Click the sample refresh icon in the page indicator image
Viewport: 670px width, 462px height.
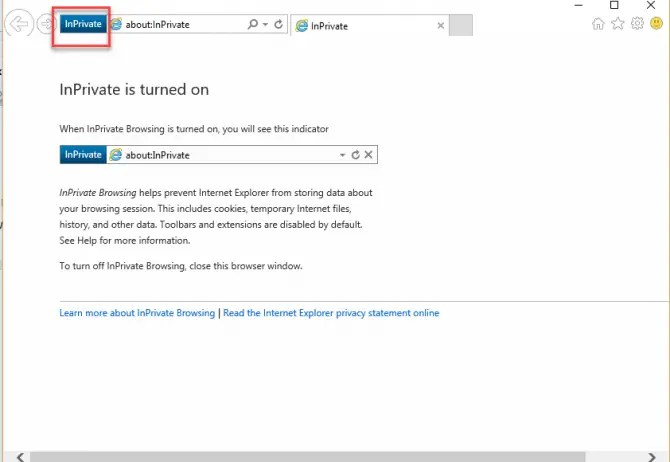tap(355, 155)
